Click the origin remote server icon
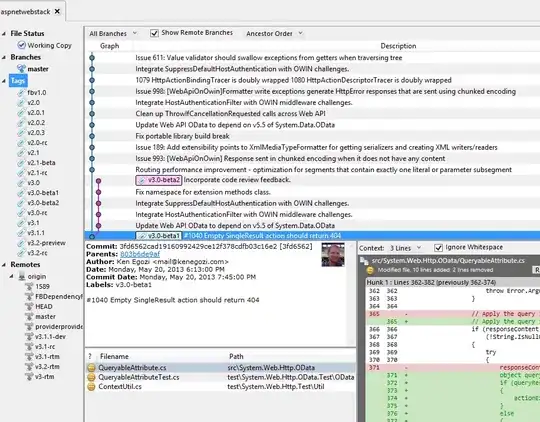Screen dimensions: 540x422 coord(22,276)
